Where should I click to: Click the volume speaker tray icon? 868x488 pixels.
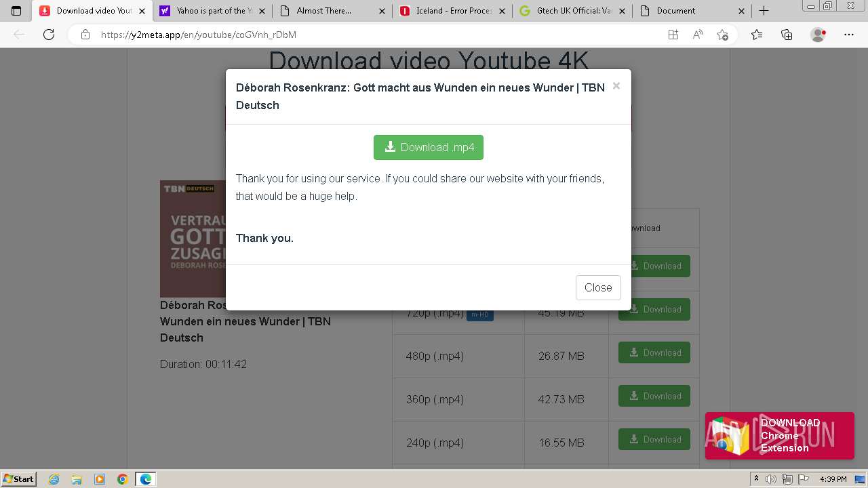[x=771, y=479]
